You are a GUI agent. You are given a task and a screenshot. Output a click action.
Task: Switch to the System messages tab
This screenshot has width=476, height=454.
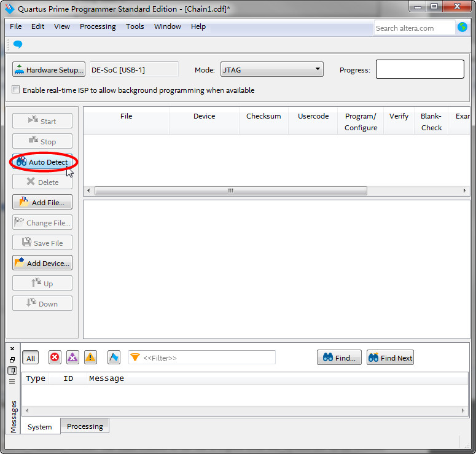coord(40,427)
